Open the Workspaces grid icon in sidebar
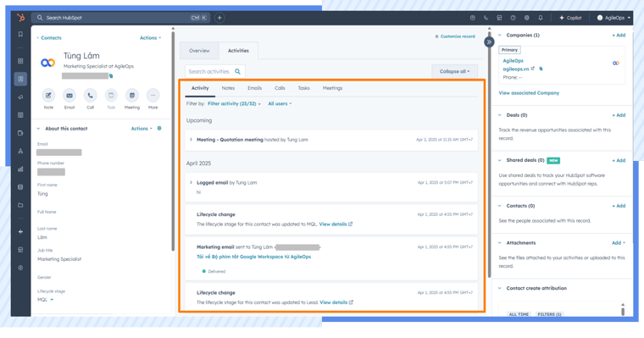The width and height of the screenshot is (644, 338). [20, 61]
